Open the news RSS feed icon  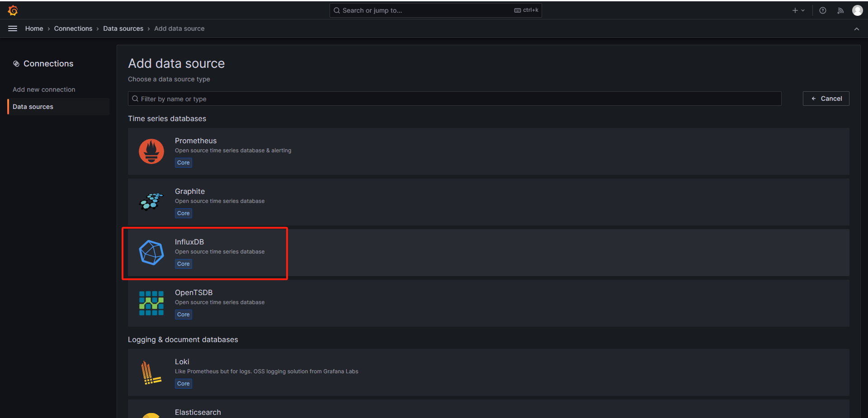pos(840,10)
